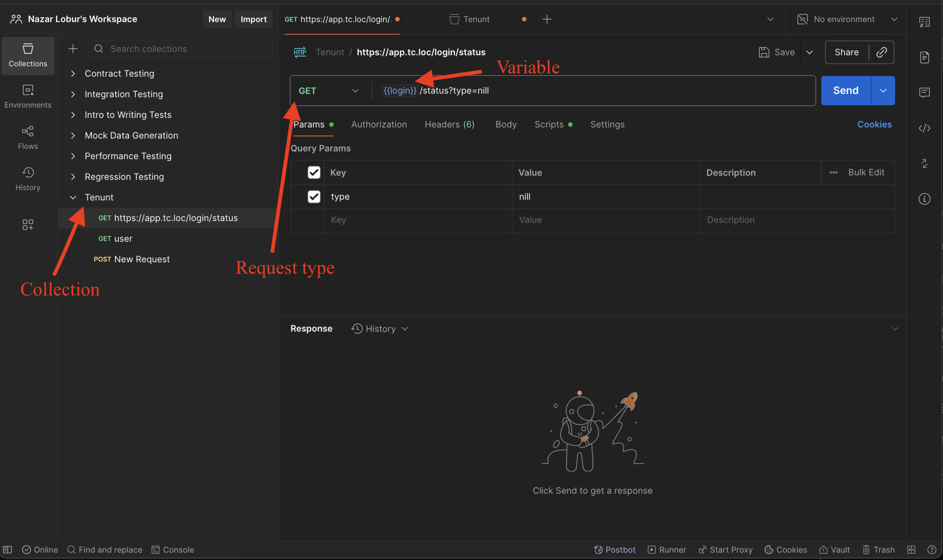
Task: Collapse the Tenunt collection
Action: pyautogui.click(x=73, y=197)
